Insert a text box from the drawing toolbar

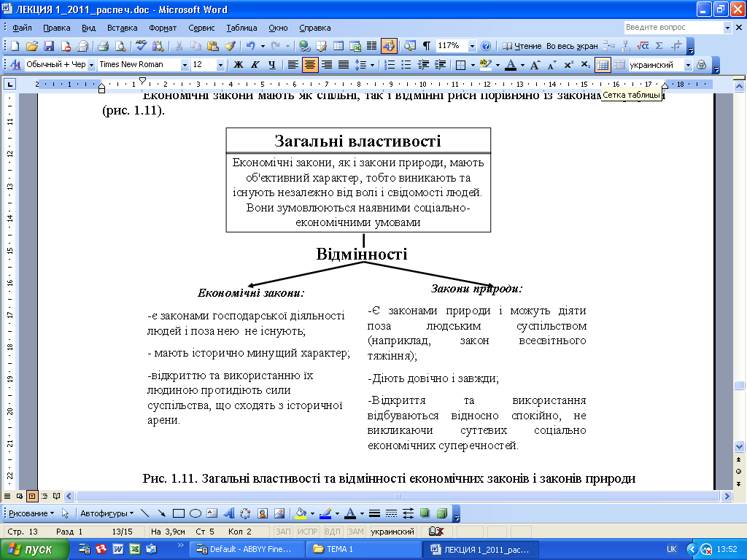click(212, 513)
